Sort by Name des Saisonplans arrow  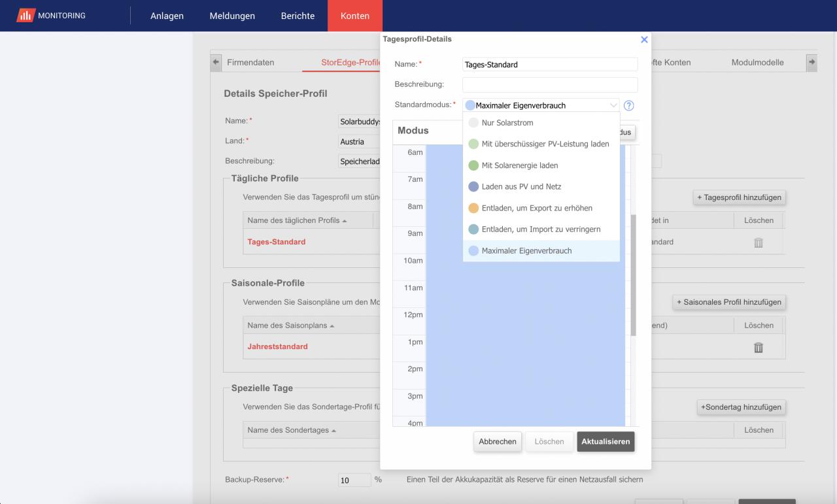click(x=332, y=326)
